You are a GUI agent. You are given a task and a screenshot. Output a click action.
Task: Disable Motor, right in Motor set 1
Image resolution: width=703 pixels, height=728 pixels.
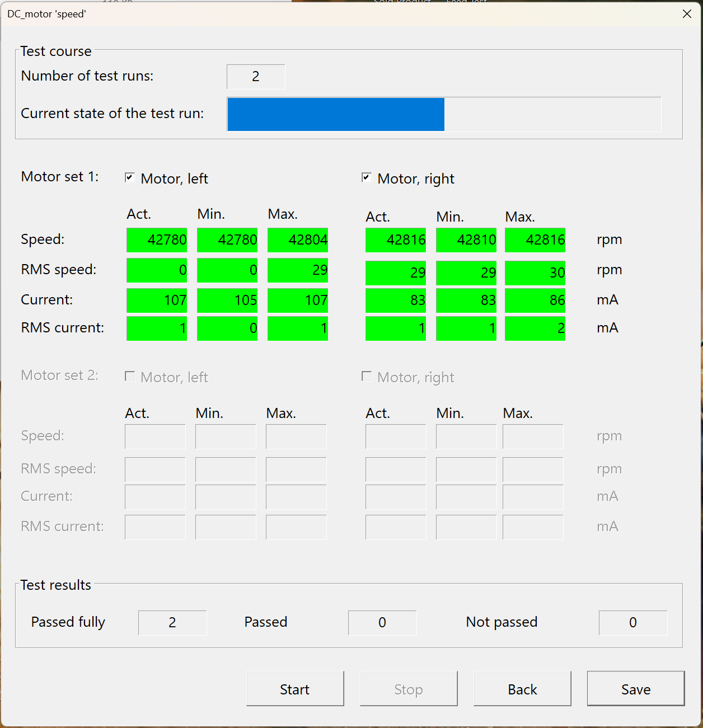[367, 177]
